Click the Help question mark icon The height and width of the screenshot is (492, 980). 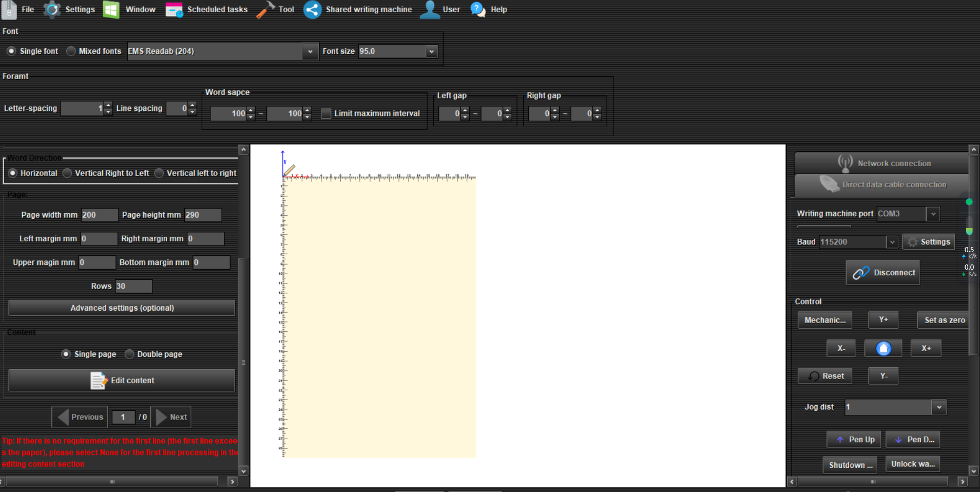pos(477,10)
